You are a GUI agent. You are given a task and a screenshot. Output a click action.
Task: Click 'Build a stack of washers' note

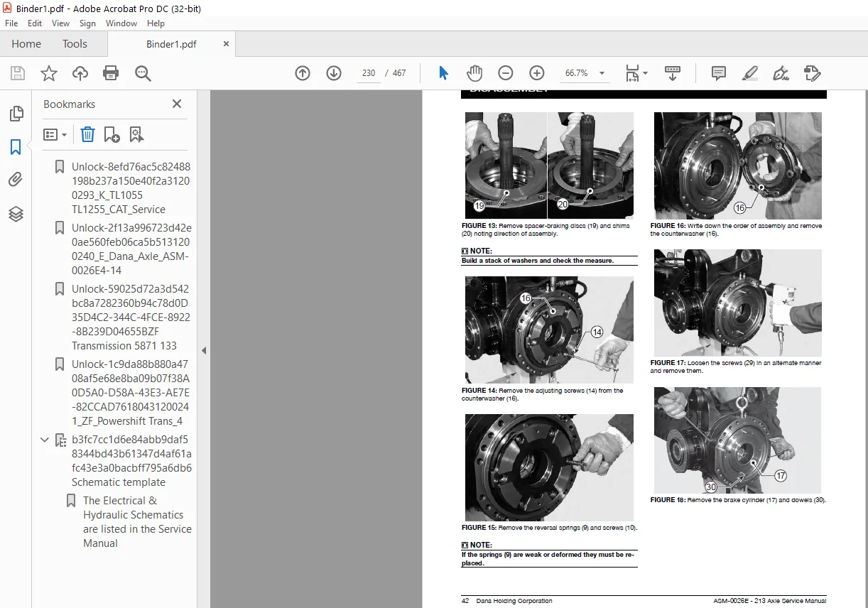(x=538, y=261)
